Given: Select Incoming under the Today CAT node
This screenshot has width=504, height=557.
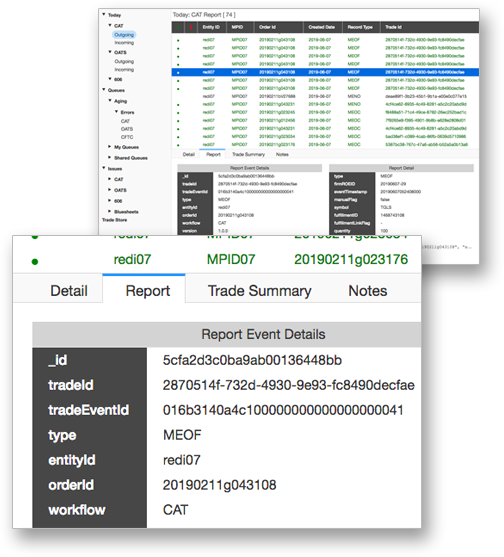Looking at the screenshot, I should [124, 43].
